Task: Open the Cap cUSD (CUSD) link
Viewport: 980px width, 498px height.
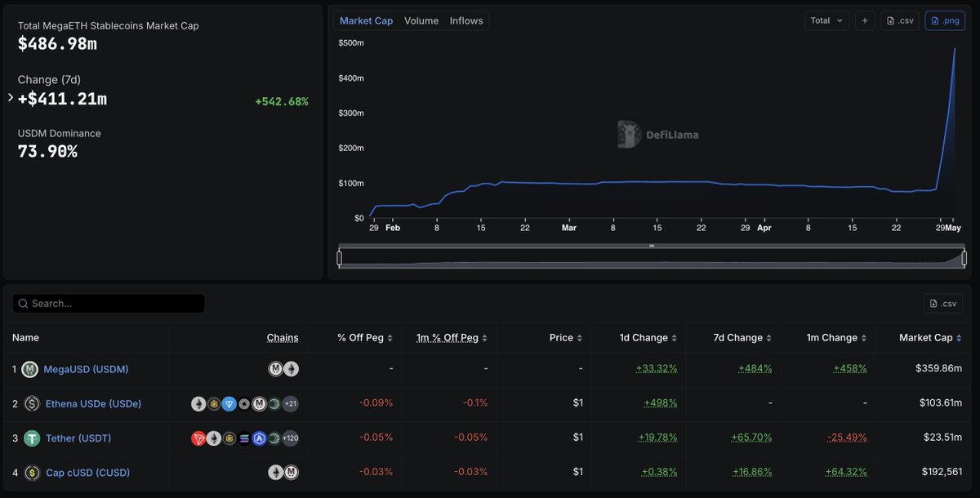Action: tap(87, 473)
